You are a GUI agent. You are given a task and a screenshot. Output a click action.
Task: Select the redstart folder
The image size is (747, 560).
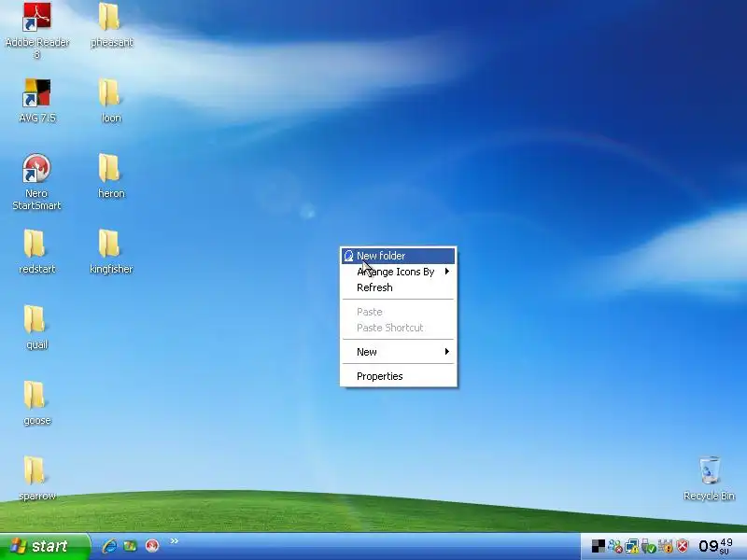click(36, 251)
